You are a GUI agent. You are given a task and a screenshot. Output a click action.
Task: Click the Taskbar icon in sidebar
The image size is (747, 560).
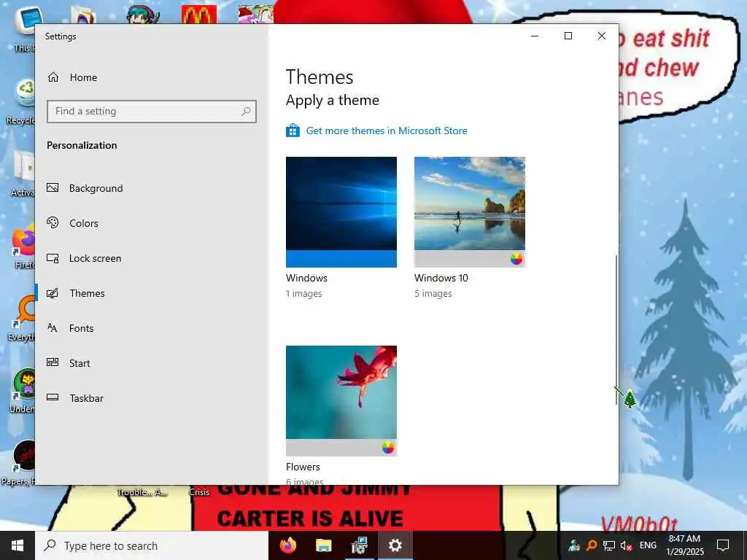pos(53,397)
